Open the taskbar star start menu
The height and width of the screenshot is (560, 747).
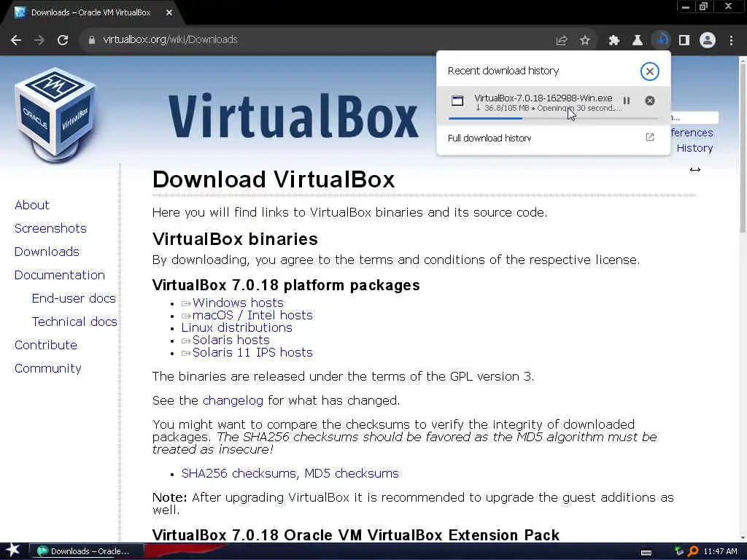coord(13,551)
